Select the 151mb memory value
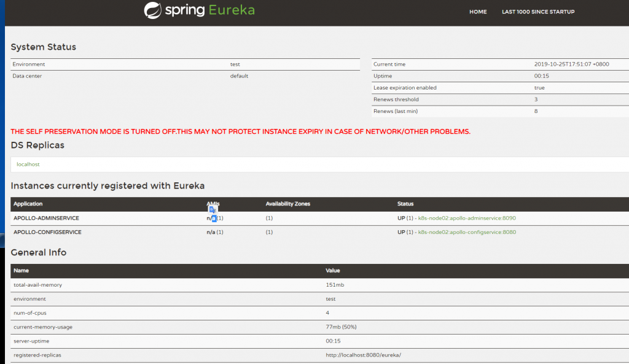Viewport: 629px width, 364px height. click(x=335, y=285)
